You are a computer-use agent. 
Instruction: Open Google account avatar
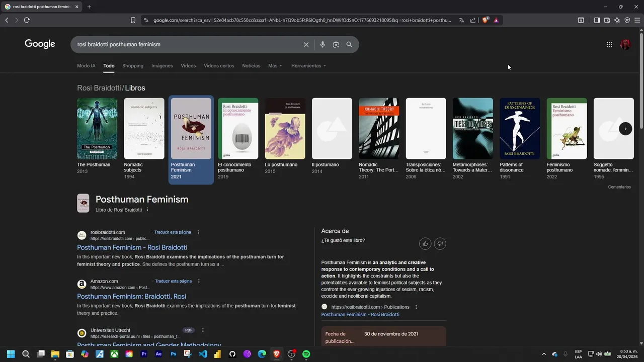(625, 44)
